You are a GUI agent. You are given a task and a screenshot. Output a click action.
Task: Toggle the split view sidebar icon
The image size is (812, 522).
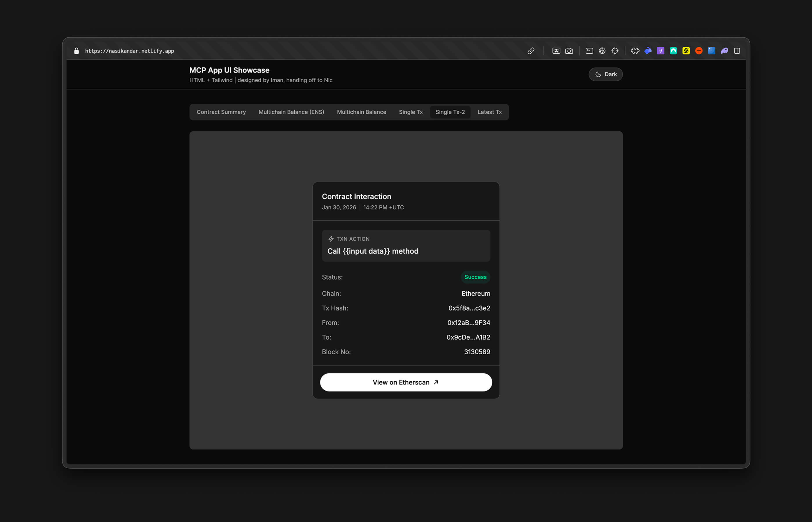737,51
